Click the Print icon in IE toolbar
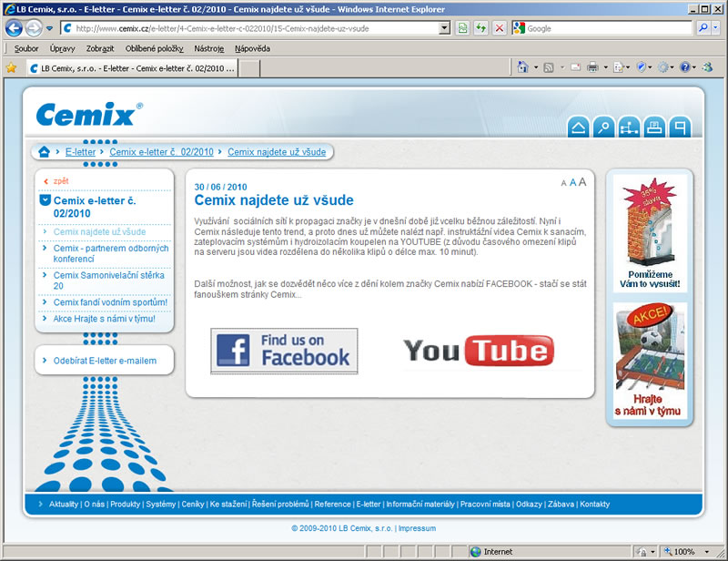The width and height of the screenshot is (728, 561). coord(591,67)
